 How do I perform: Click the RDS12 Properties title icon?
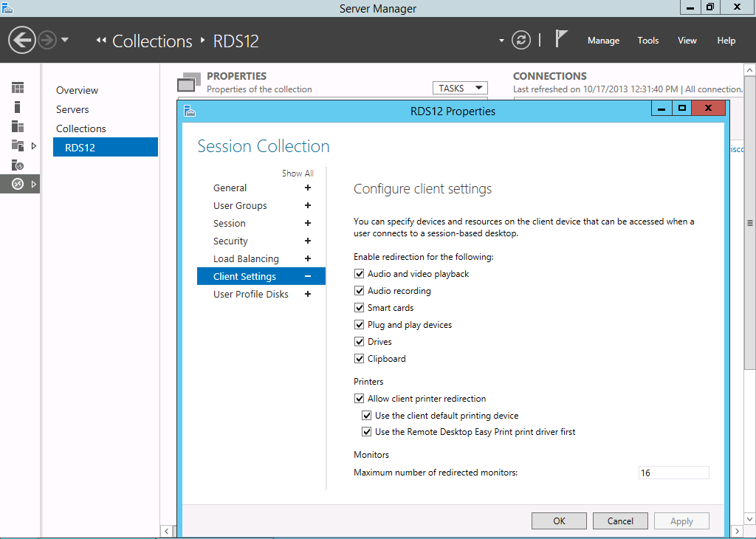(190, 111)
